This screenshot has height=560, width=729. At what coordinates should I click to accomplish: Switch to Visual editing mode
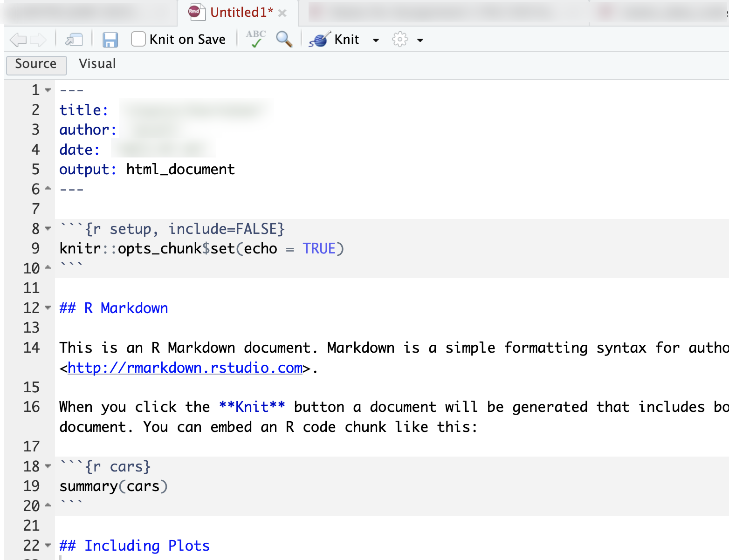coord(97,64)
